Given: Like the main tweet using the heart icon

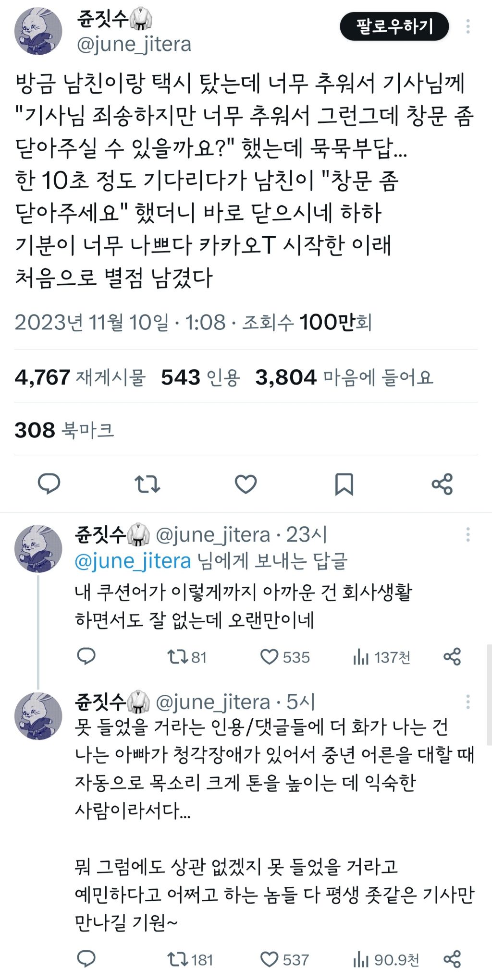Looking at the screenshot, I should [246, 486].
